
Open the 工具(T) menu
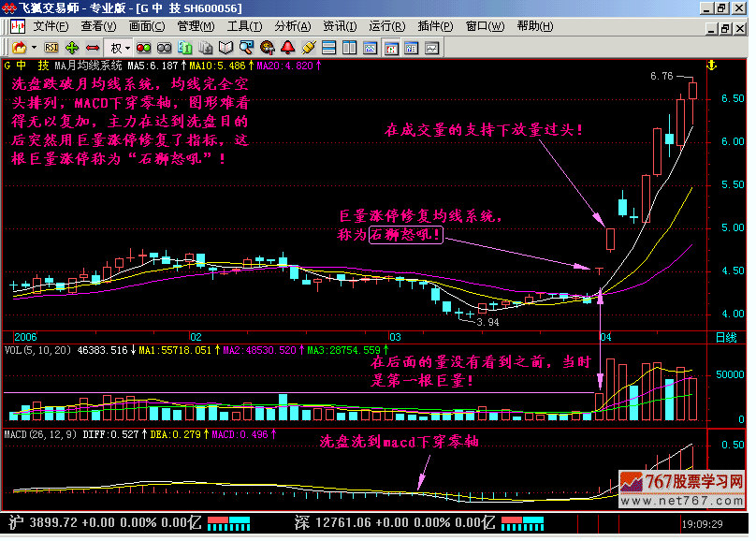coord(244,26)
